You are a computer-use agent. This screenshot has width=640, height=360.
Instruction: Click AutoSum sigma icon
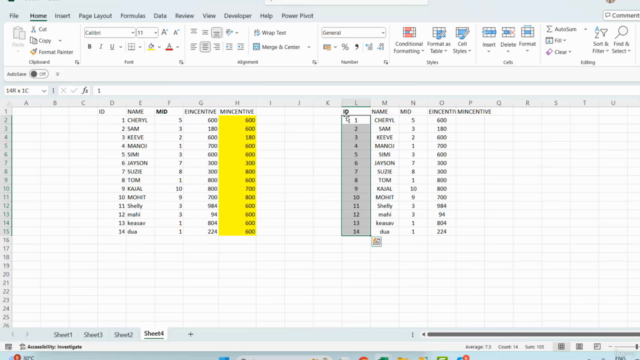click(x=549, y=29)
